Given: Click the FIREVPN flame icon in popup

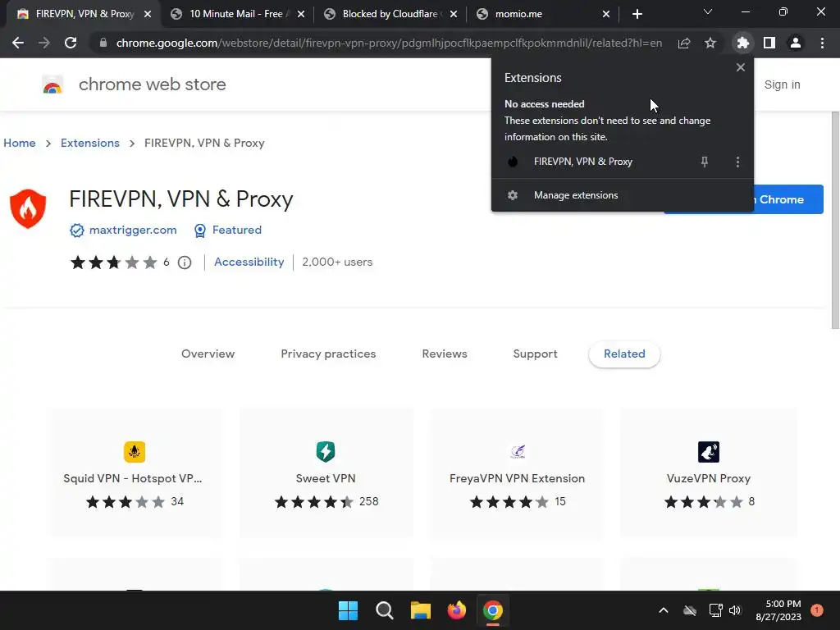Looking at the screenshot, I should (x=513, y=162).
